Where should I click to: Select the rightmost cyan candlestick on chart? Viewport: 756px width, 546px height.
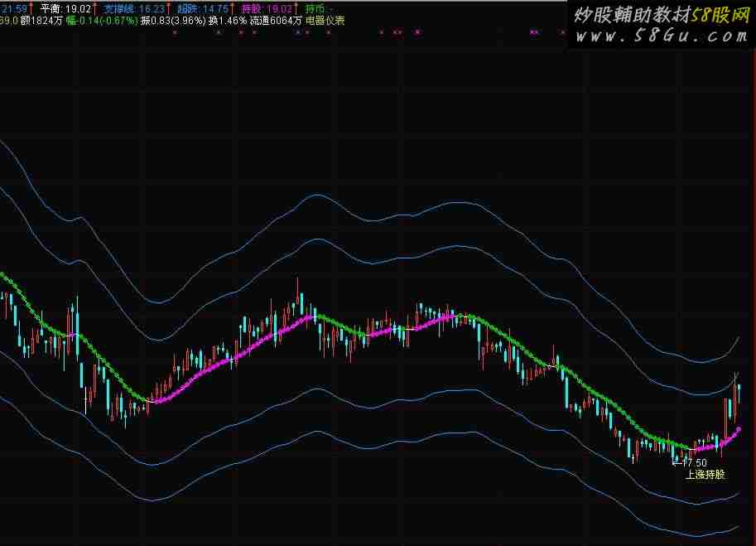click(739, 388)
